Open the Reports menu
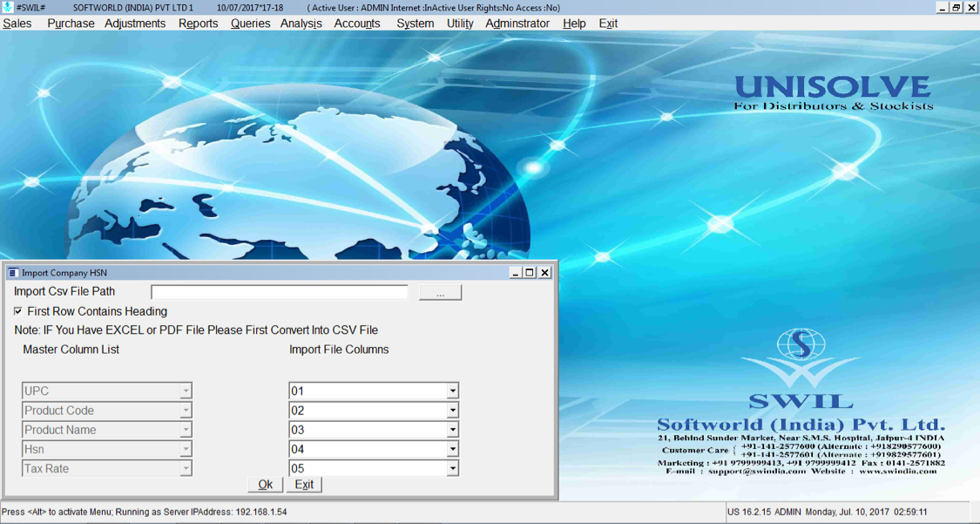980x524 pixels. click(198, 24)
